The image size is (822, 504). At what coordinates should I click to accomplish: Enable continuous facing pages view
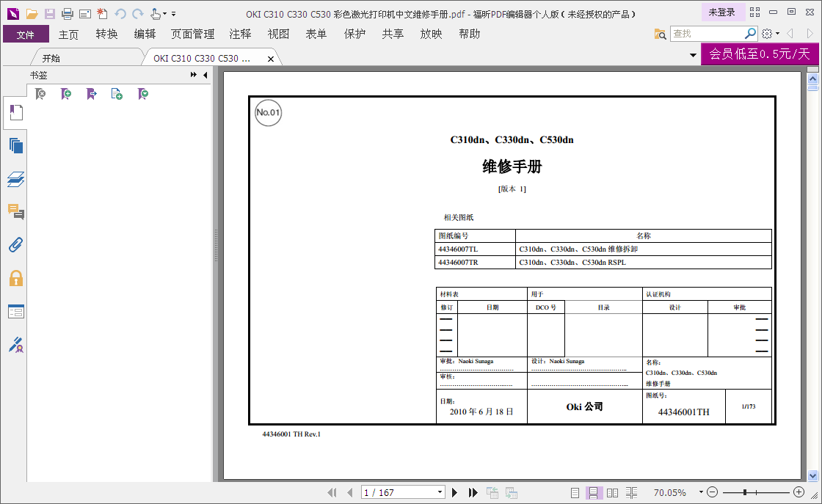pos(632,493)
